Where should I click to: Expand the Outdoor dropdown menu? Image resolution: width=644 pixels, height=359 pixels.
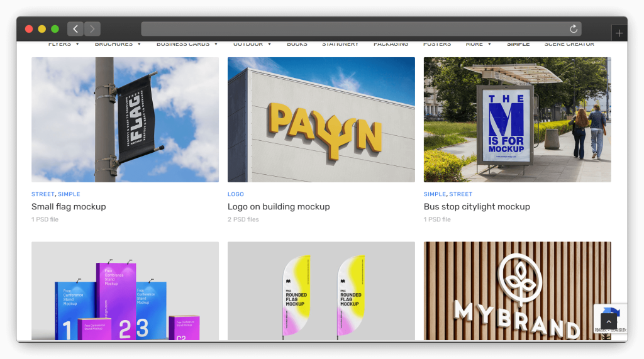click(252, 44)
